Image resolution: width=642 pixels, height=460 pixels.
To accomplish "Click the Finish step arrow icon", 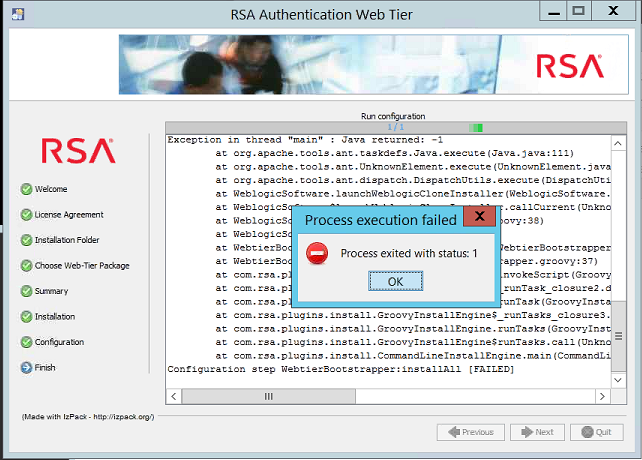I will coord(26,368).
